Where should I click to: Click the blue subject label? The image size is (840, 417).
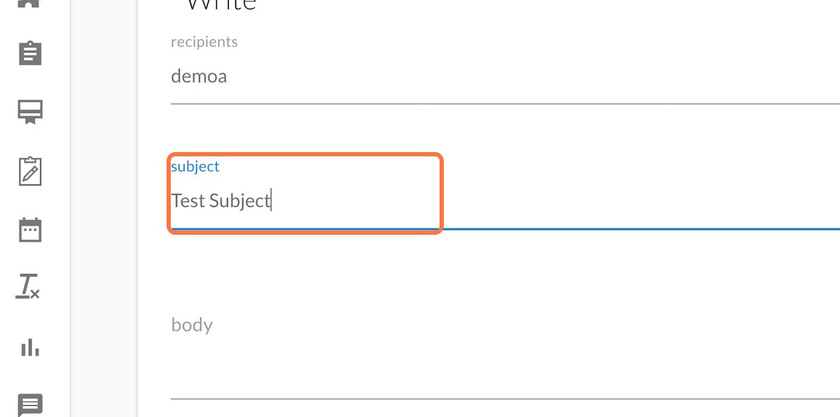(195, 167)
